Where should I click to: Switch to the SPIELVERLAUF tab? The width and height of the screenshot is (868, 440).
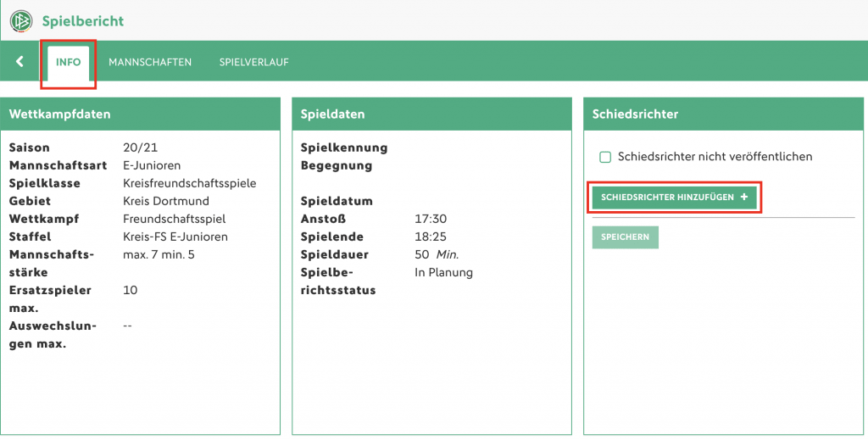click(x=254, y=62)
